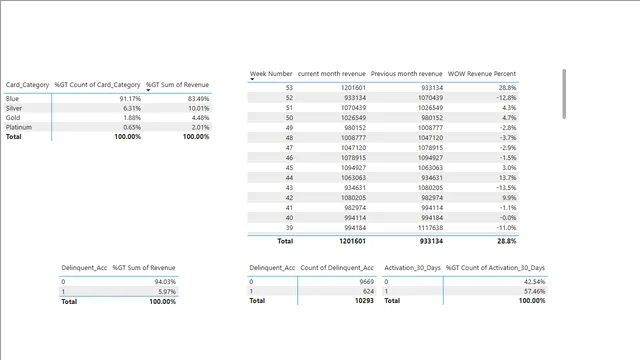The height and width of the screenshot is (360, 640).
Task: Click the 10293 total count value
Action: [364, 301]
